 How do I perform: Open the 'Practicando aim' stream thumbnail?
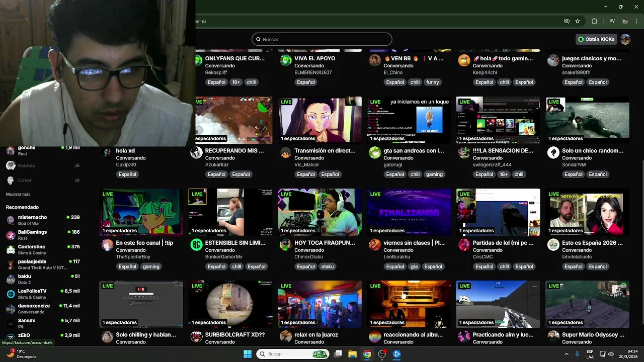pyautogui.click(x=498, y=304)
